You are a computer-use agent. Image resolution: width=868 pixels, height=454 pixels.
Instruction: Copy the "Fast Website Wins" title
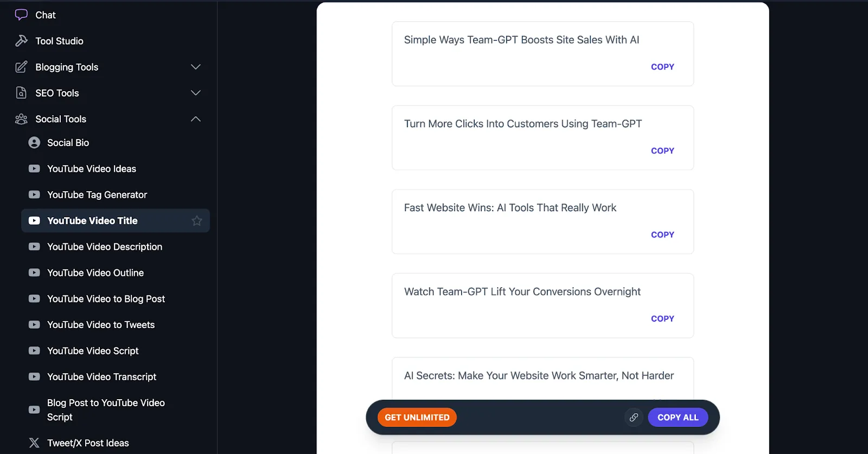[x=662, y=235]
